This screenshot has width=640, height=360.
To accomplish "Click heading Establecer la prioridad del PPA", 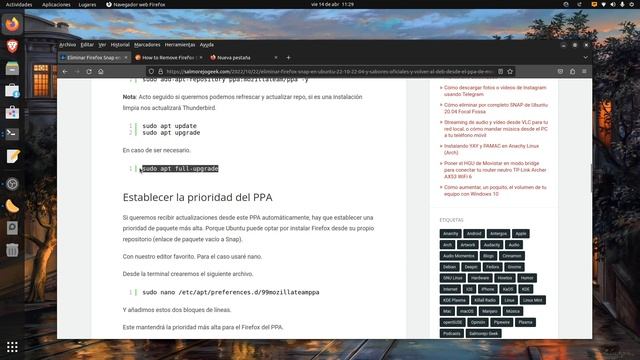I will (198, 197).
